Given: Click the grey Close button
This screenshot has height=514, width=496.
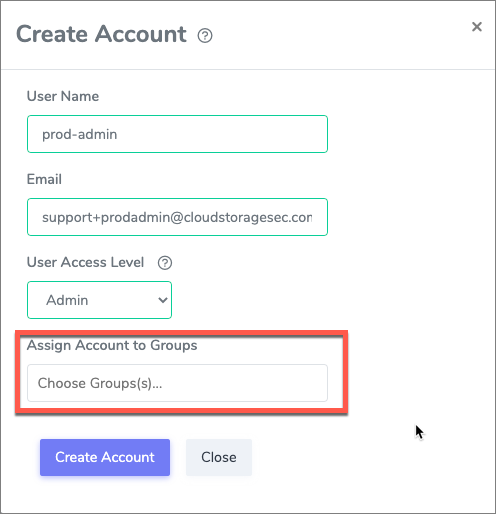Looking at the screenshot, I should pos(219,457).
